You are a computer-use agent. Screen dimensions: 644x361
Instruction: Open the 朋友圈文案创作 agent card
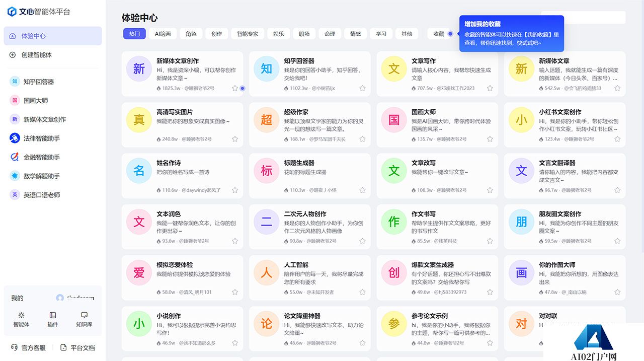pyautogui.click(x=565, y=227)
